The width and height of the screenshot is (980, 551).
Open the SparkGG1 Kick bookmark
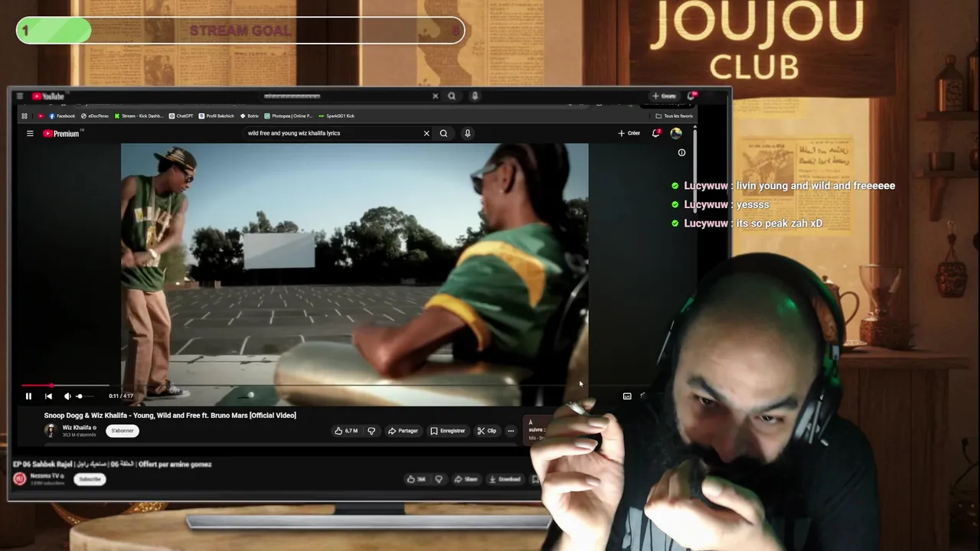coord(336,116)
